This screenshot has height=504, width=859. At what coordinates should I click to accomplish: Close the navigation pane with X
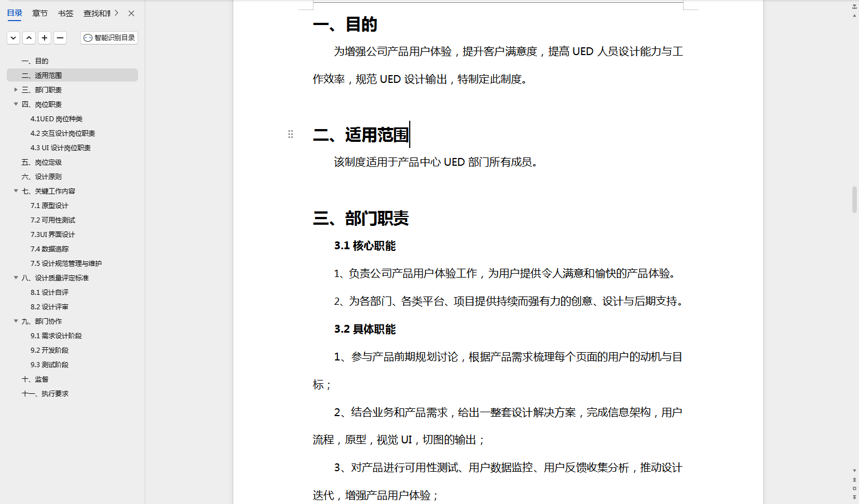coord(131,13)
